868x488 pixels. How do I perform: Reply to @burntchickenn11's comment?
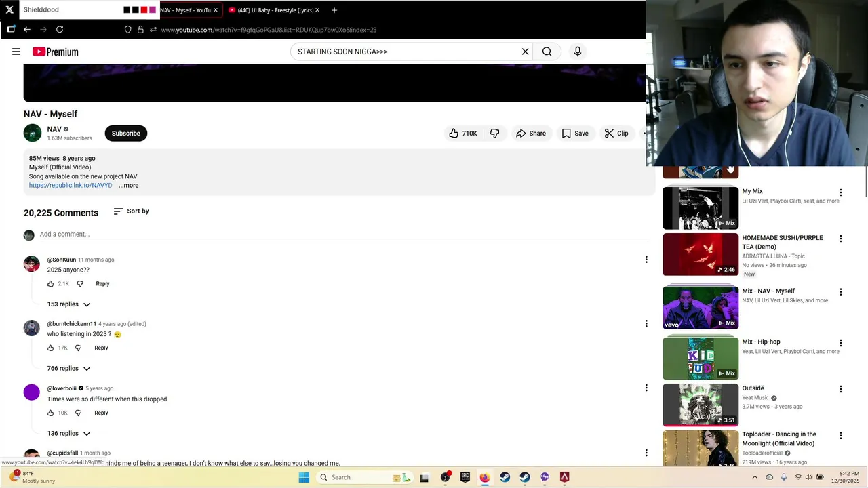tap(101, 348)
